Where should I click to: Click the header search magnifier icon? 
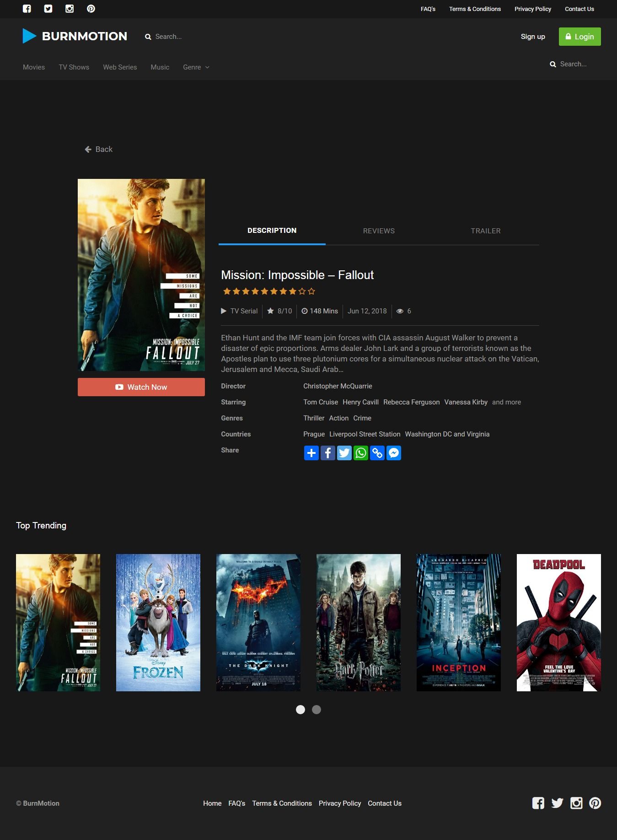(x=148, y=37)
